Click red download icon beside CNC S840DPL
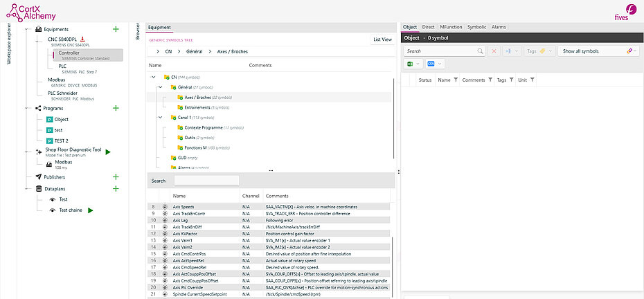This screenshot has width=644, height=299. (82, 39)
